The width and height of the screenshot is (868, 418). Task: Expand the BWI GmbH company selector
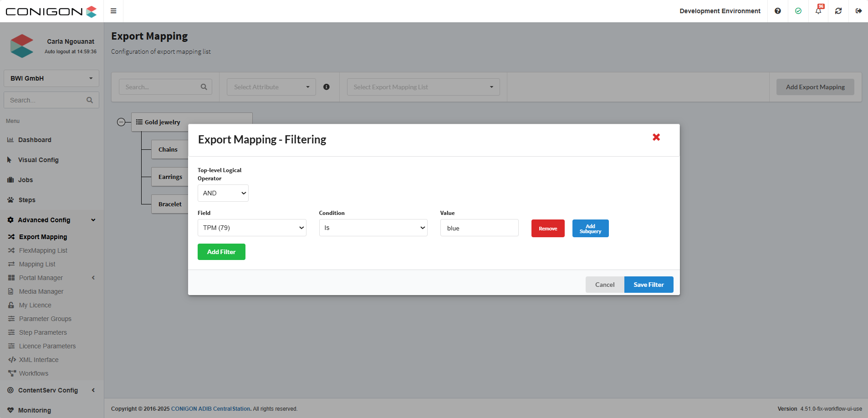[51, 78]
